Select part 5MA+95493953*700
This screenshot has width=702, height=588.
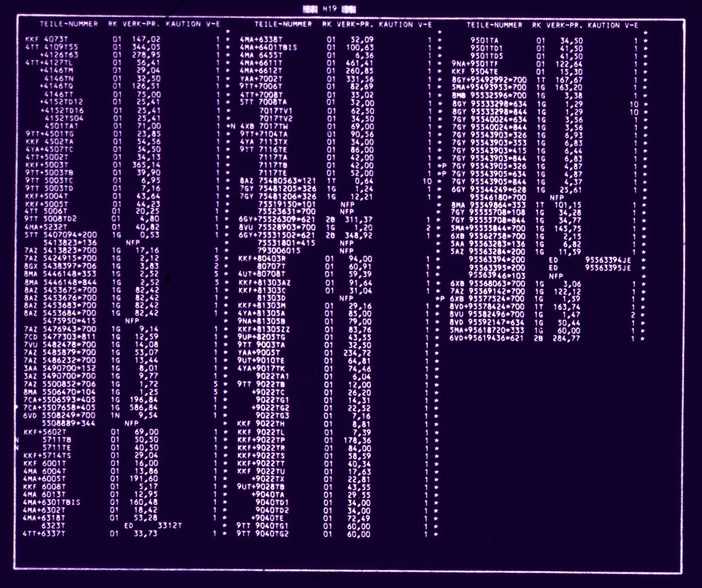tap(489, 87)
